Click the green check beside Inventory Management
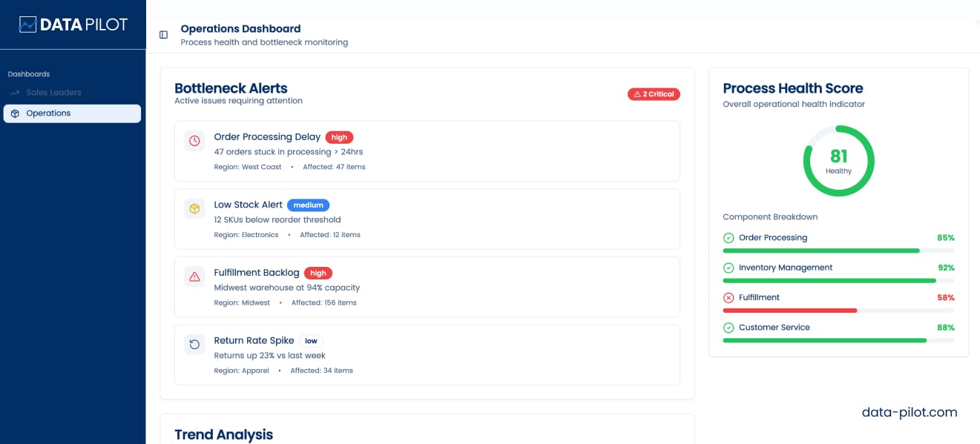 (729, 268)
